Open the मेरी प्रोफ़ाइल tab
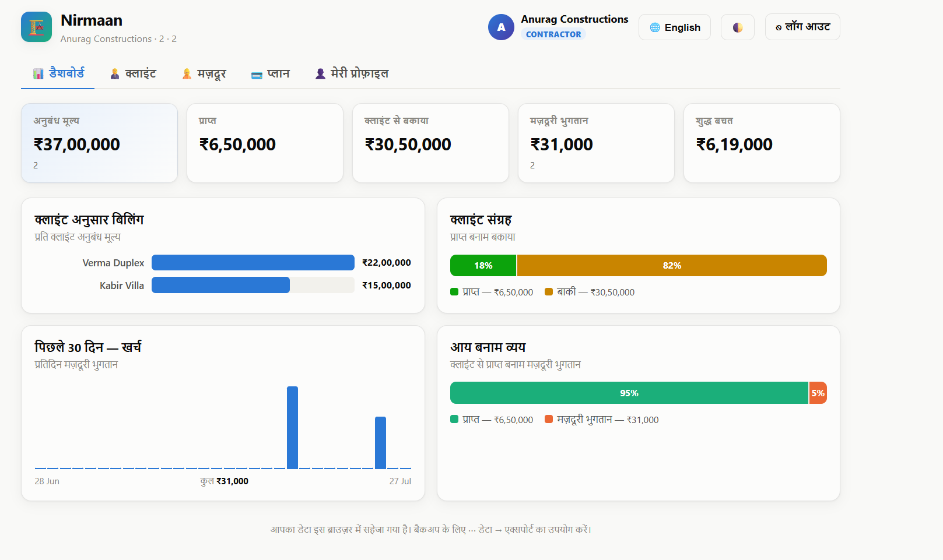The width and height of the screenshot is (943, 560). (352, 73)
